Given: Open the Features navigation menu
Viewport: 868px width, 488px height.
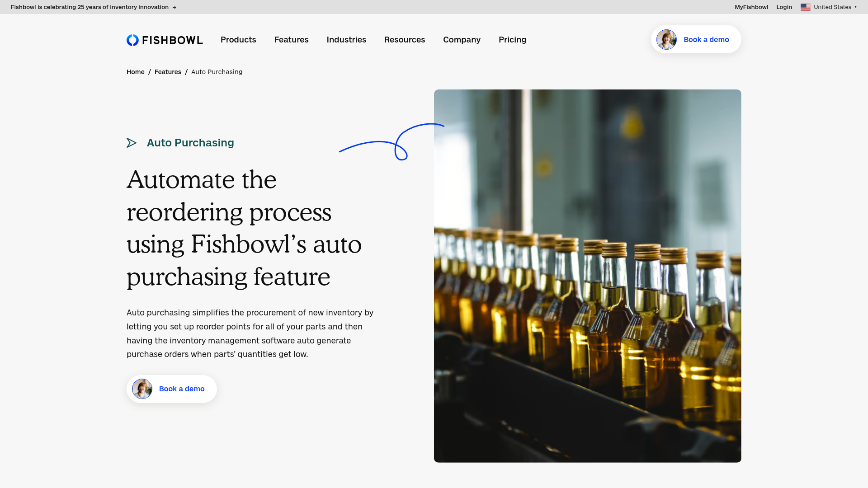Looking at the screenshot, I should 292,40.
